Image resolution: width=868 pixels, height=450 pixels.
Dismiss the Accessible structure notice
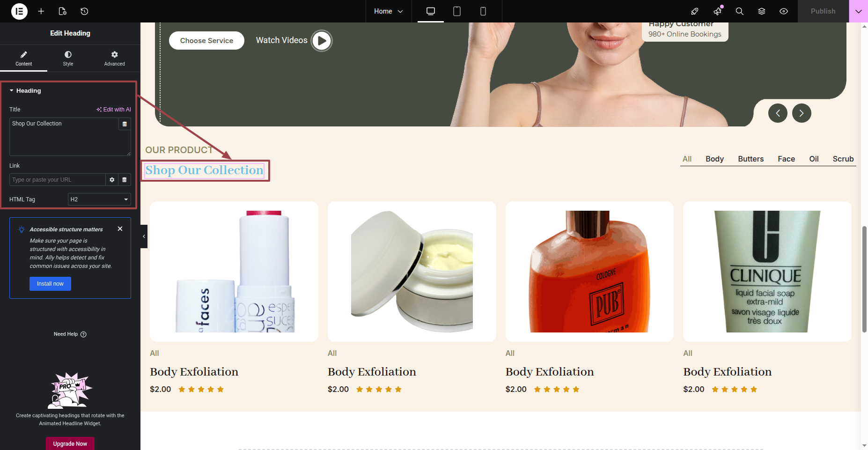pos(120,229)
